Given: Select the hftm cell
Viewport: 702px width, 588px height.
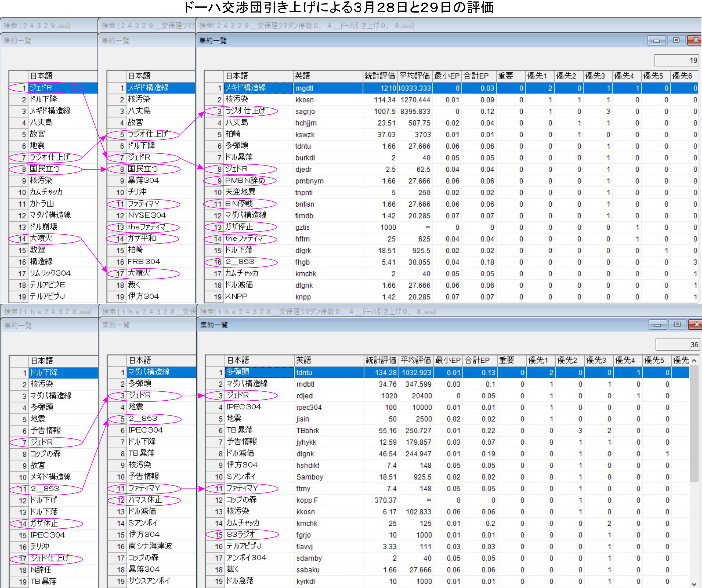Looking at the screenshot, I should (x=328, y=239).
